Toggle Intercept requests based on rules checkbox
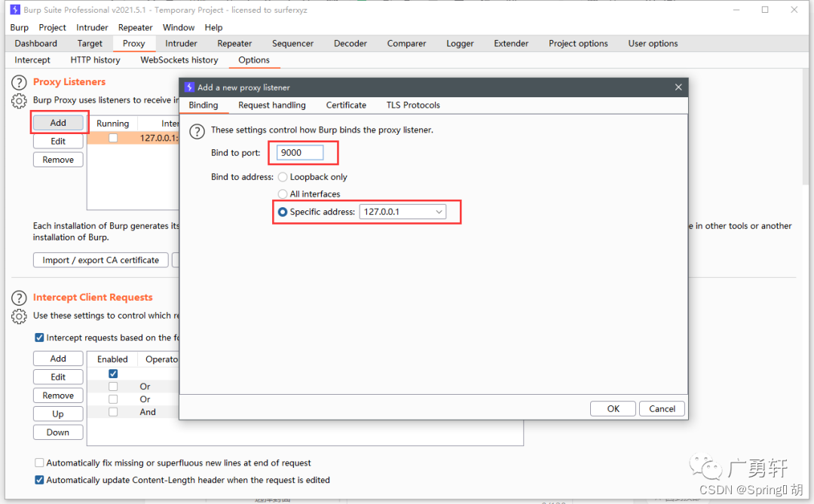Screen dimensions: 814x504 click(x=39, y=338)
